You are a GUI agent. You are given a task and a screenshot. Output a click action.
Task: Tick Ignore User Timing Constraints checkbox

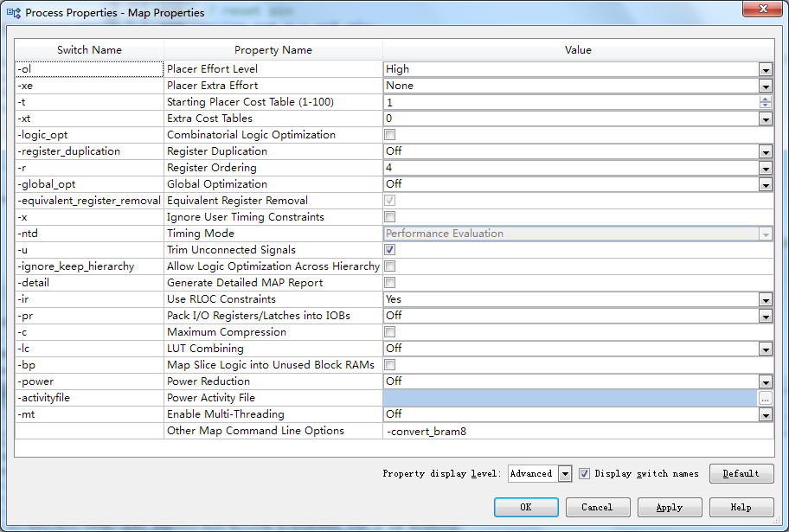(390, 217)
